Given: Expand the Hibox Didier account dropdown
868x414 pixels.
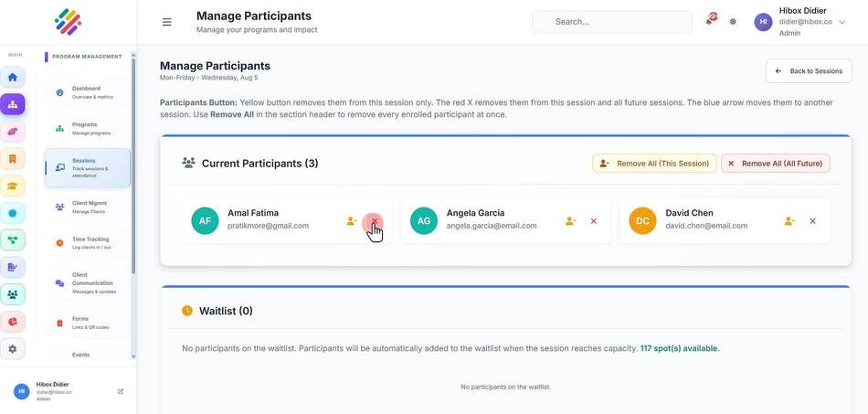Looking at the screenshot, I should click(842, 22).
